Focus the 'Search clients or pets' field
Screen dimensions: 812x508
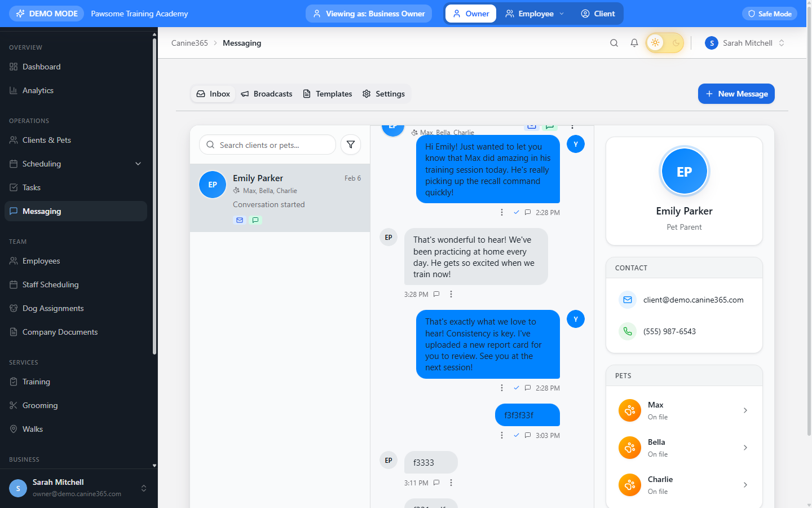tap(267, 144)
